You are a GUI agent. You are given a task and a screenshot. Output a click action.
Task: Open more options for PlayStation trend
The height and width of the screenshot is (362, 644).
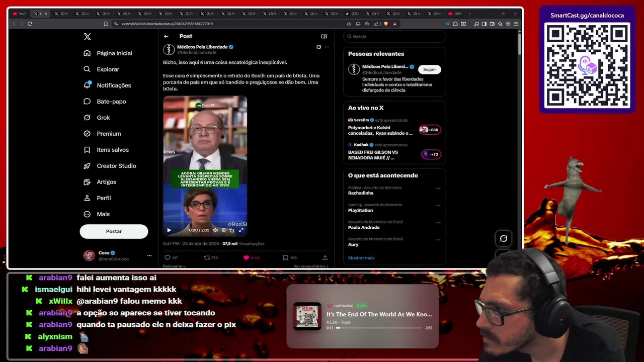(438, 205)
